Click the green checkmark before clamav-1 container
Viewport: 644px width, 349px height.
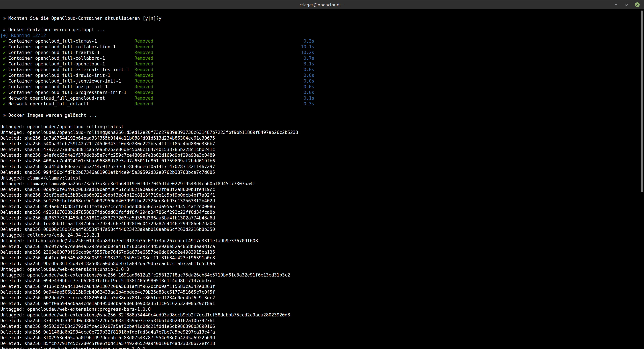[x=4, y=41]
